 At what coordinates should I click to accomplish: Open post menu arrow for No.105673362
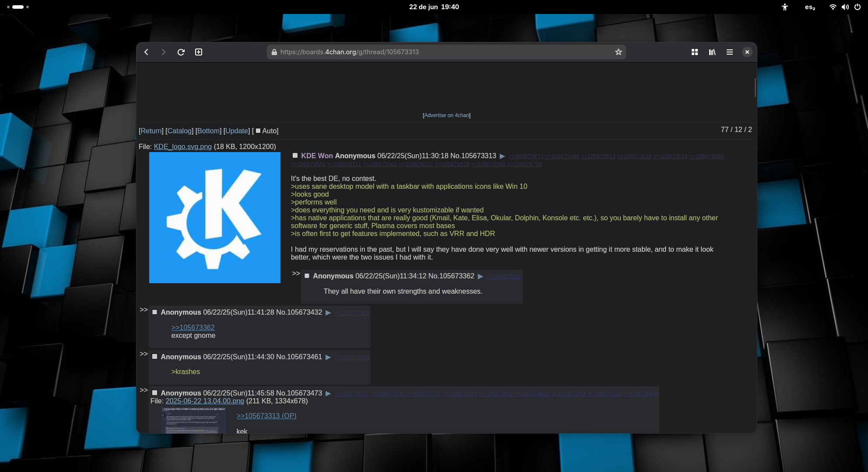[x=480, y=276]
